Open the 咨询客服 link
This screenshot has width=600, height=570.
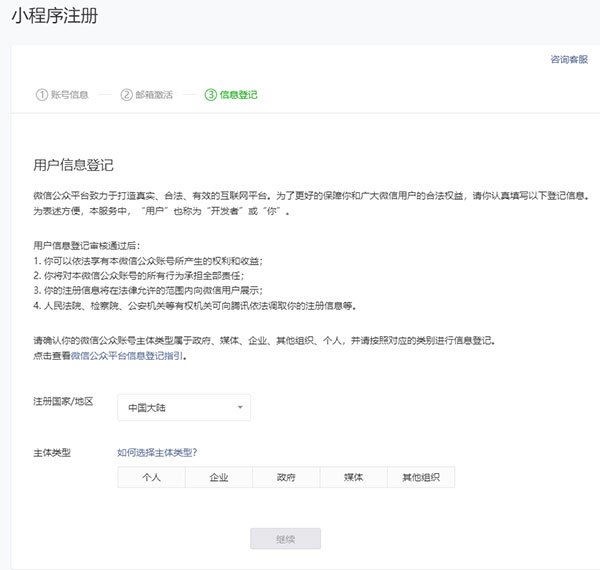point(568,60)
